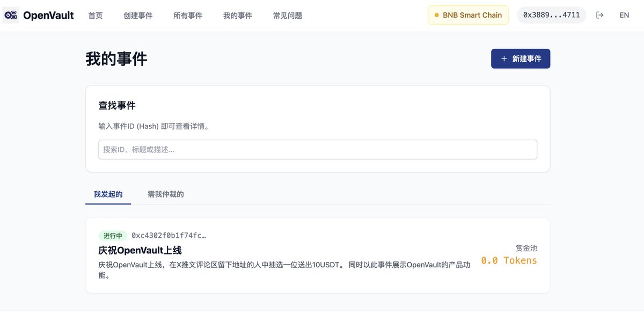
Task: Select 我的事件 nav item
Action: [x=238, y=16]
